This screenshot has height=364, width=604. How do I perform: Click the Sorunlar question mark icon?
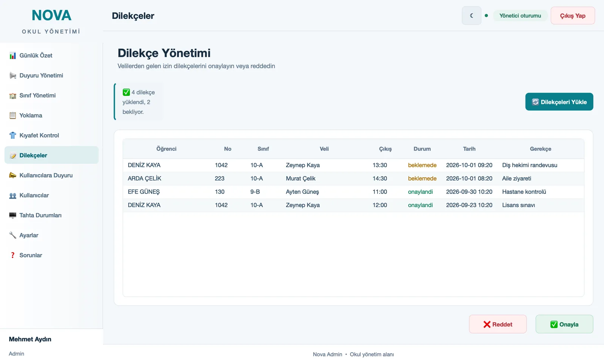pyautogui.click(x=13, y=255)
